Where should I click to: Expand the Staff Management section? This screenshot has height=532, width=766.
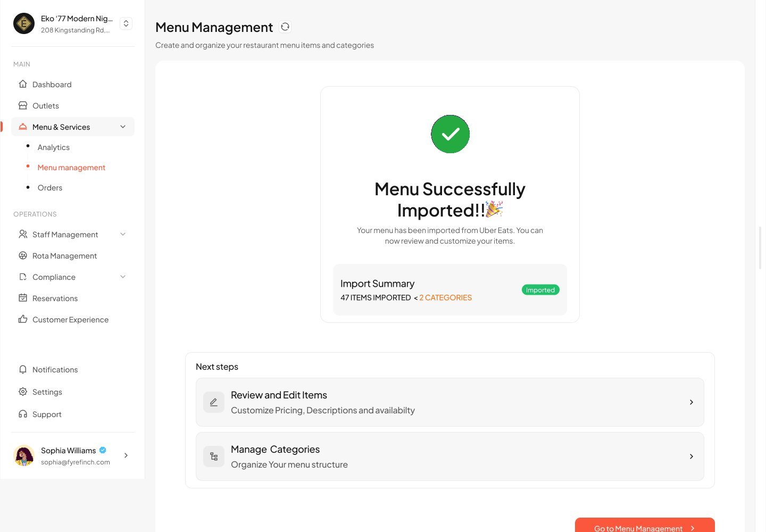click(123, 234)
